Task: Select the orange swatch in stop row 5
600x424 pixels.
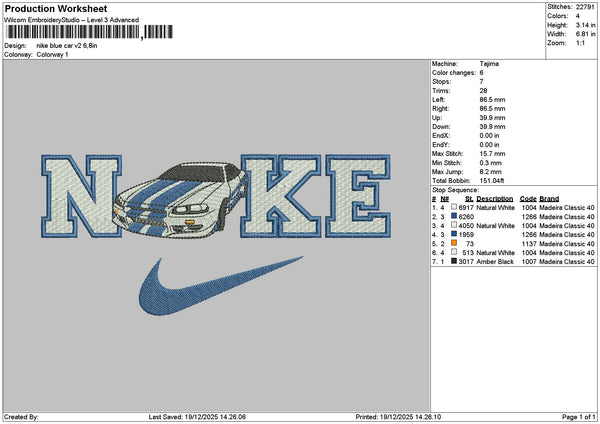Action: click(x=454, y=243)
